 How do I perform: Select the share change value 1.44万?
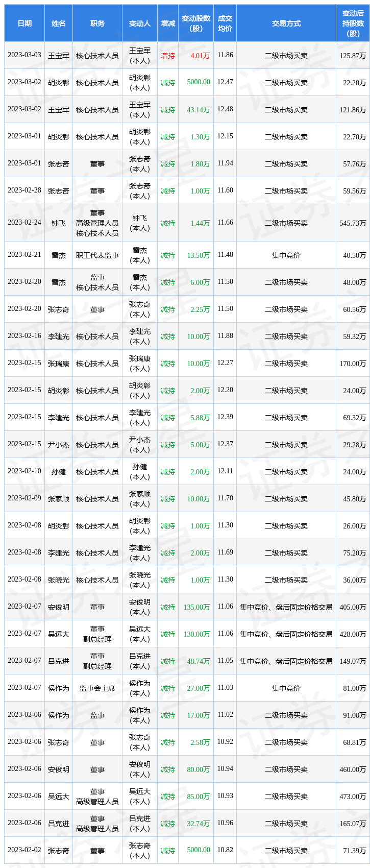pos(200,223)
